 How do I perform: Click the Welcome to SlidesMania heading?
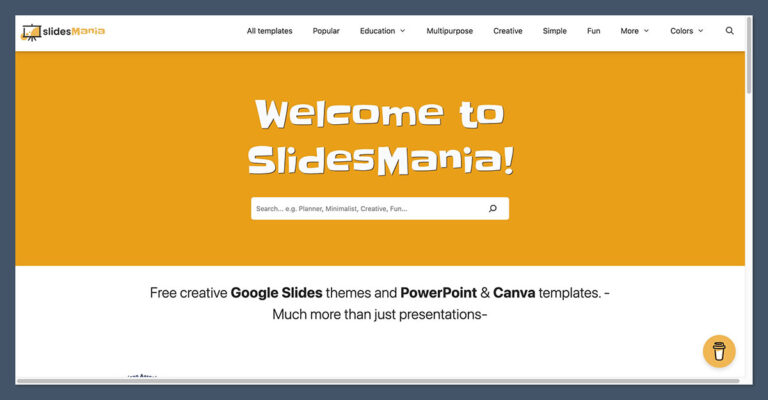(381, 137)
